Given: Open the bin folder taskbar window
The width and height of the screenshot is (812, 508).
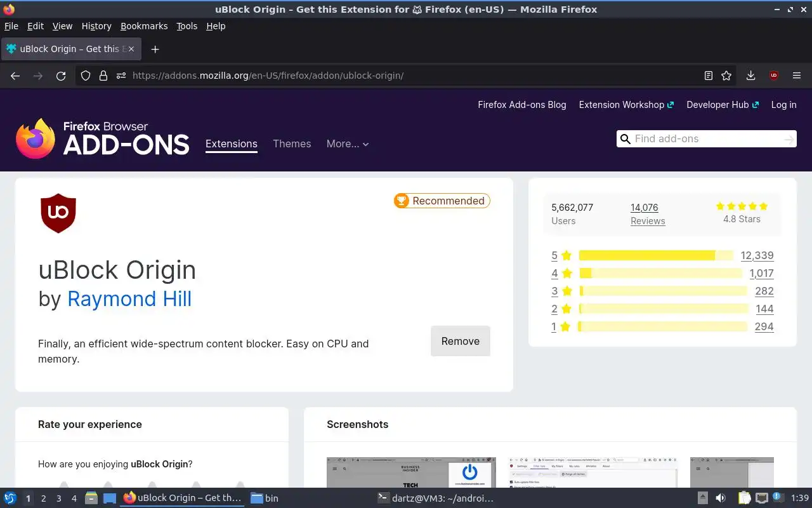Looking at the screenshot, I should tap(265, 498).
